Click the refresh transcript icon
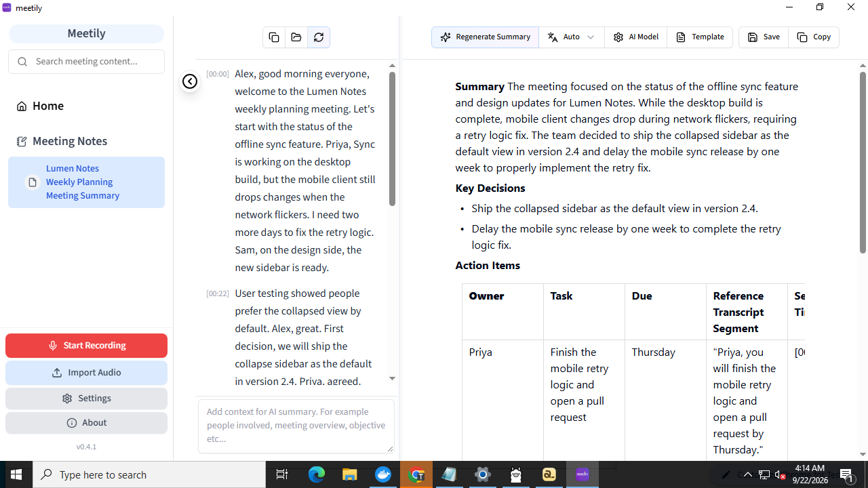Image resolution: width=868 pixels, height=488 pixels. point(319,37)
